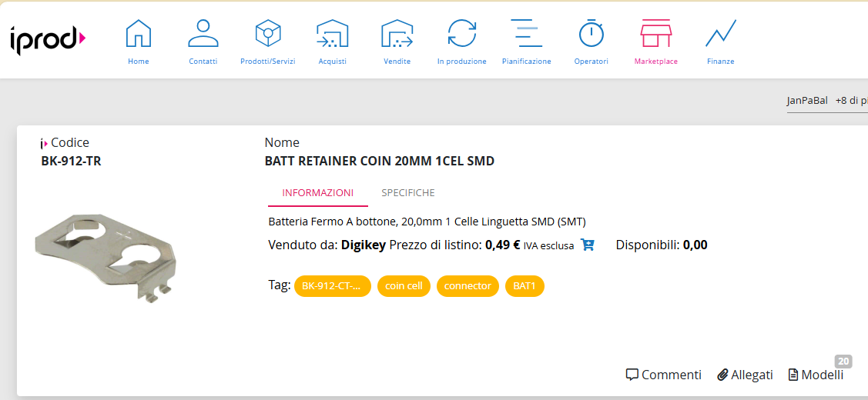This screenshot has height=400, width=868.
Task: Click the iprod logo
Action: click(48, 40)
